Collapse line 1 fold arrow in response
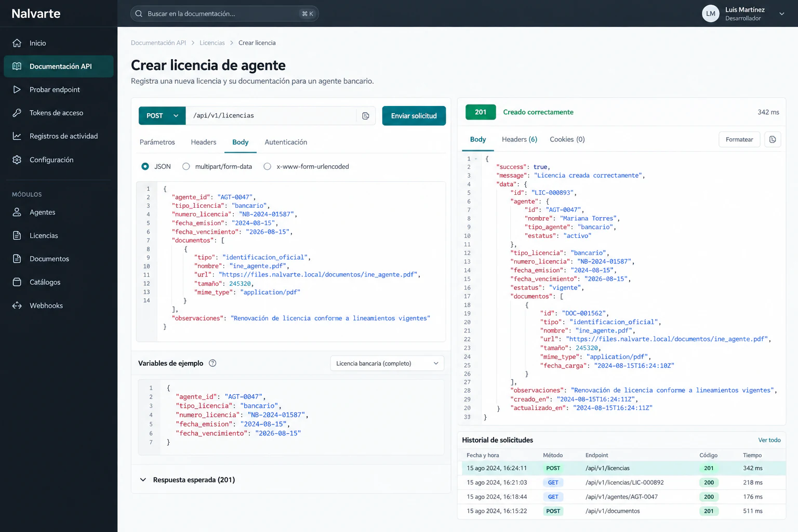The width and height of the screenshot is (798, 532). 476,159
